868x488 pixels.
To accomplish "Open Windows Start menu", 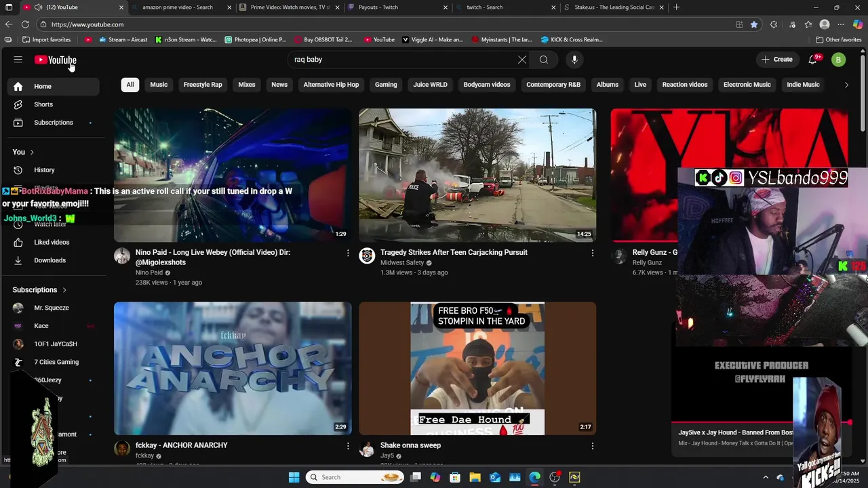I will tap(294, 477).
